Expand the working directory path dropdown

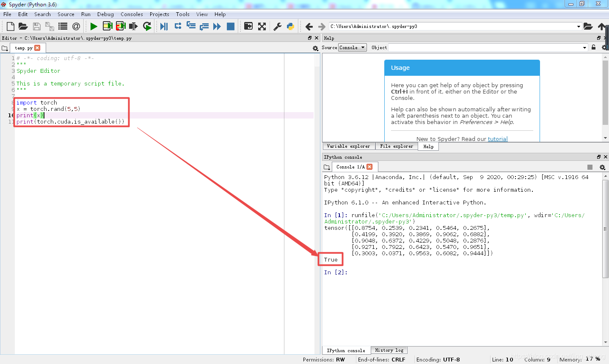coord(579,26)
